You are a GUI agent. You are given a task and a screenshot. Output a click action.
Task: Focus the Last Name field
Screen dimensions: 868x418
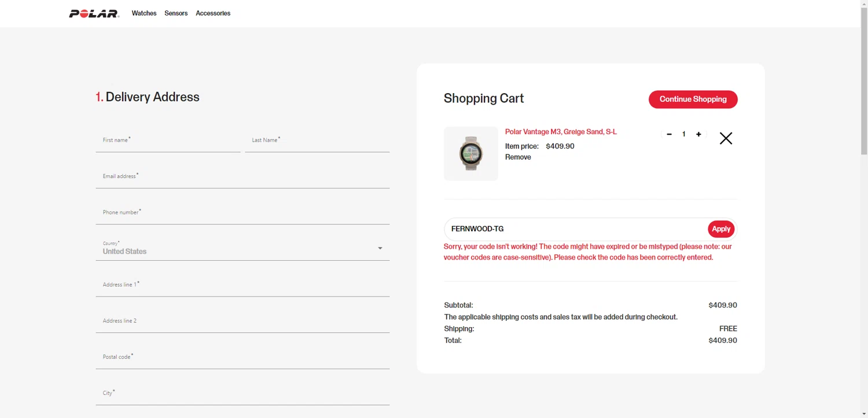coord(317,140)
